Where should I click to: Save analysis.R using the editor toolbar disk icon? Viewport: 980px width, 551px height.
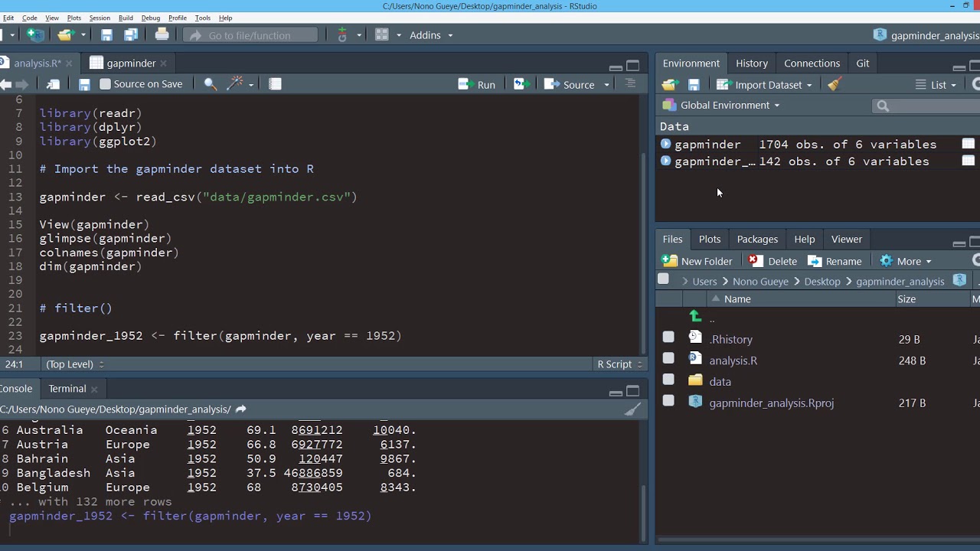pyautogui.click(x=84, y=84)
